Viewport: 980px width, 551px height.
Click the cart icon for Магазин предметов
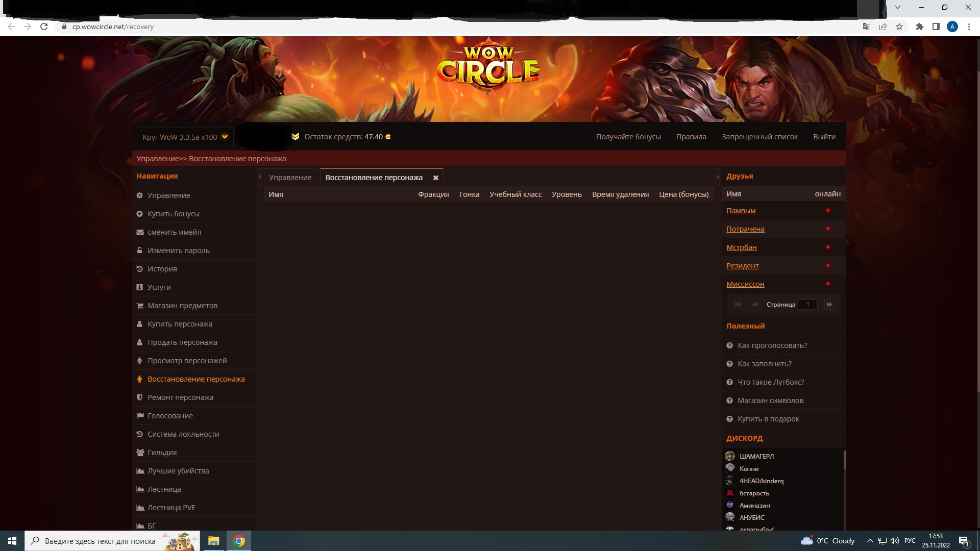139,306
